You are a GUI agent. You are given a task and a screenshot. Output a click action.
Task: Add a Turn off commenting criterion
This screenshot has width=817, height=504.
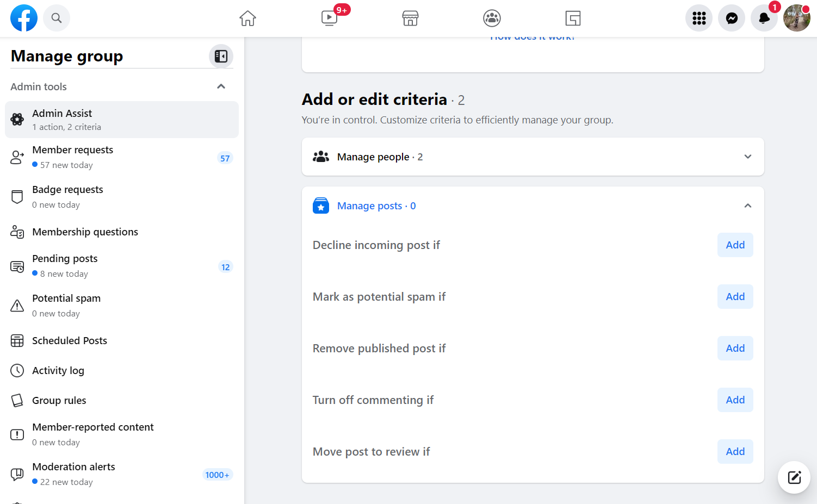(735, 400)
